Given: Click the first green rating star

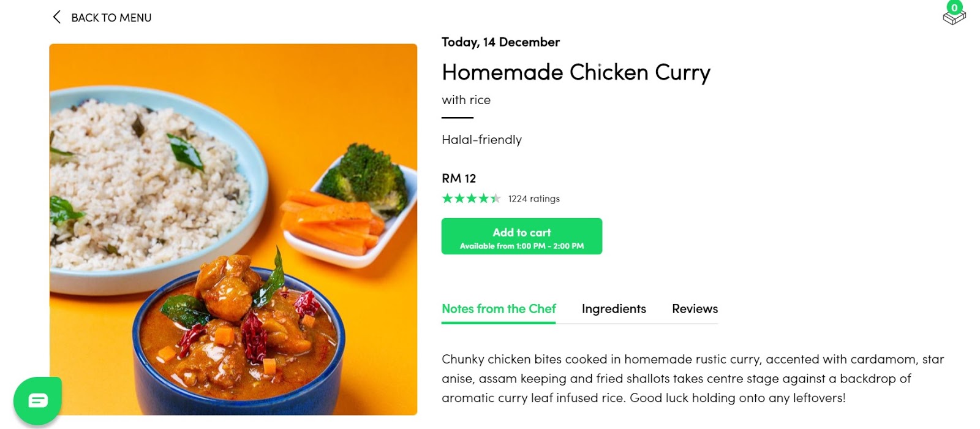Looking at the screenshot, I should [448, 199].
